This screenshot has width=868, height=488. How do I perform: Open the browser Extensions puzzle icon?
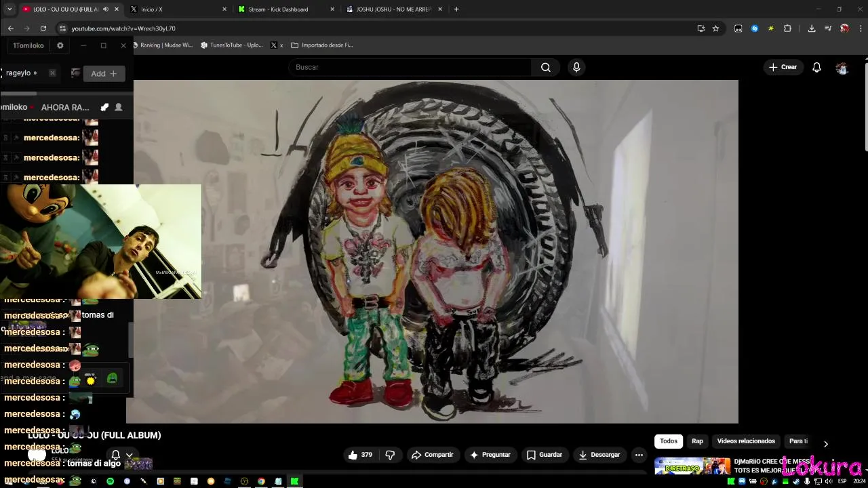(787, 28)
